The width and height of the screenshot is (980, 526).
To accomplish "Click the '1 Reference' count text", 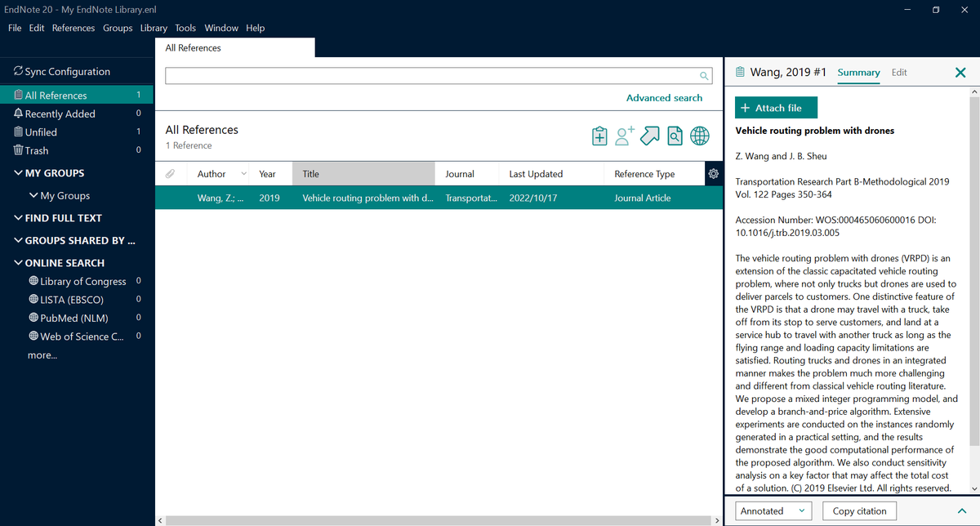I will tap(189, 145).
